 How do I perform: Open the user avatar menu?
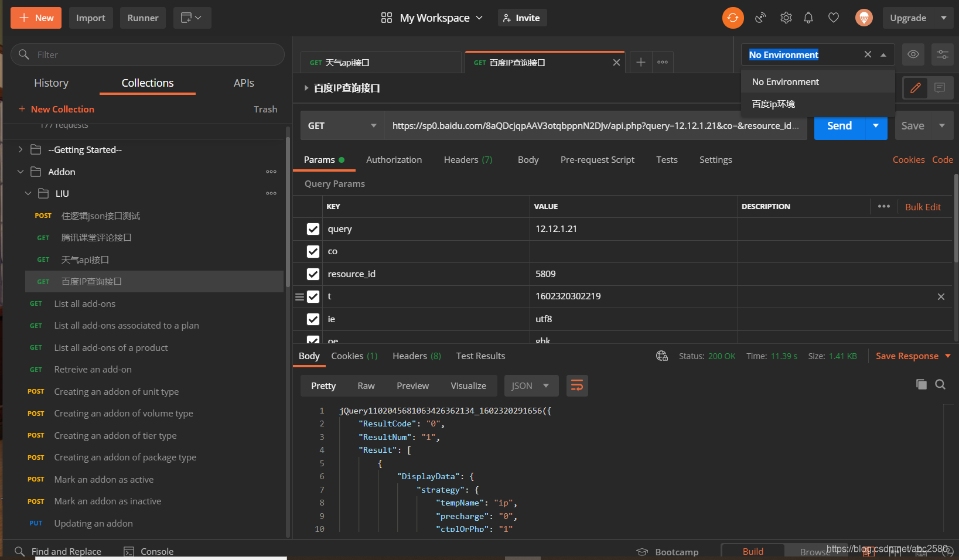[864, 18]
